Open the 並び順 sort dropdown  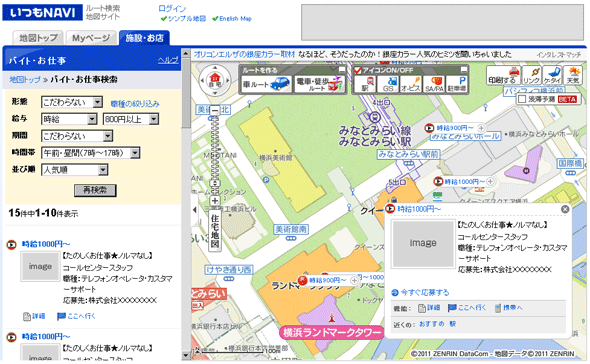(75, 170)
